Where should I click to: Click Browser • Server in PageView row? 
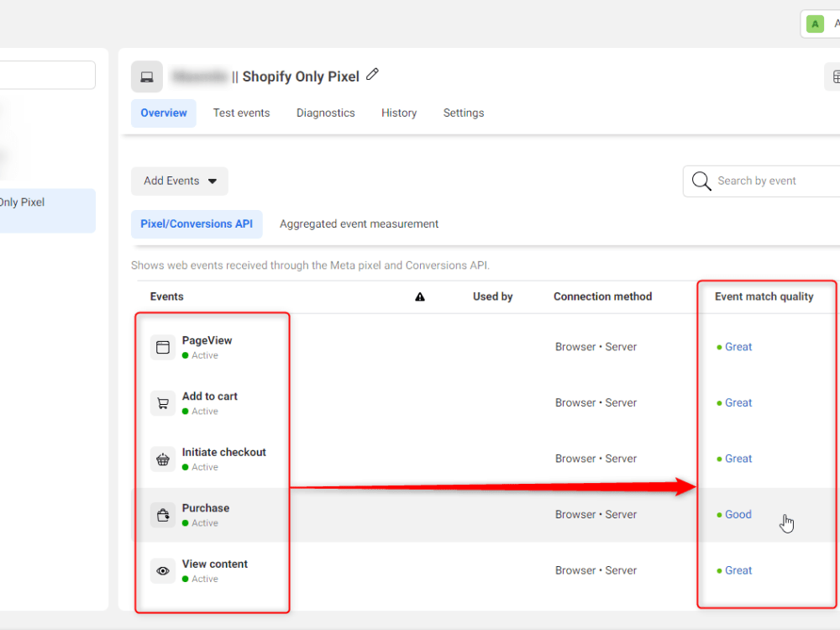pos(596,347)
